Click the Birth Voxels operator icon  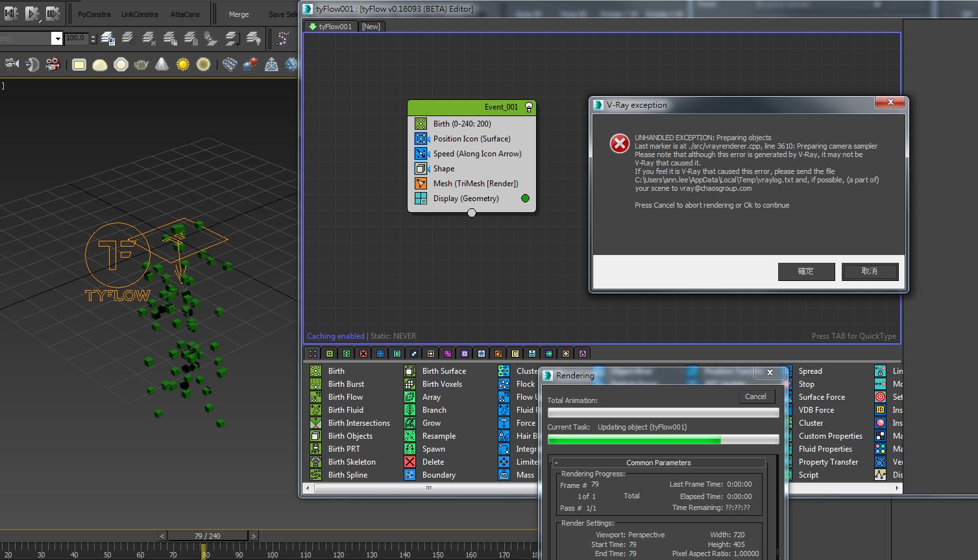(x=410, y=384)
